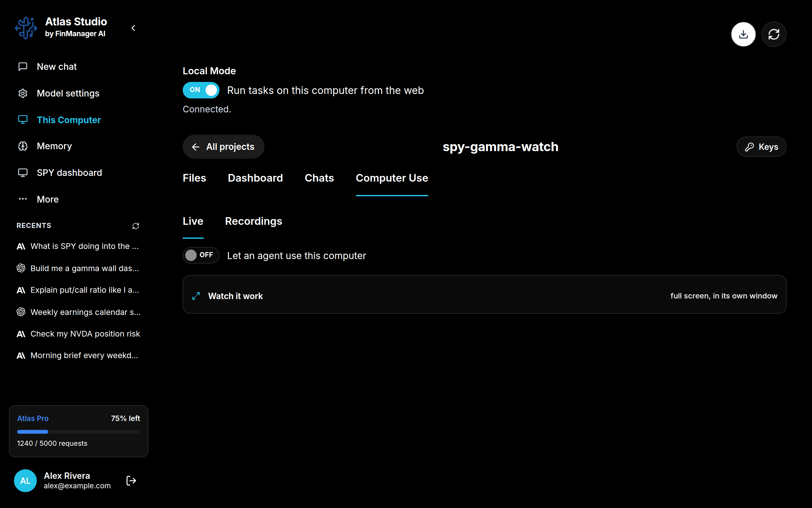The height and width of the screenshot is (508, 812).
Task: Switch to the Files tab
Action: [194, 178]
